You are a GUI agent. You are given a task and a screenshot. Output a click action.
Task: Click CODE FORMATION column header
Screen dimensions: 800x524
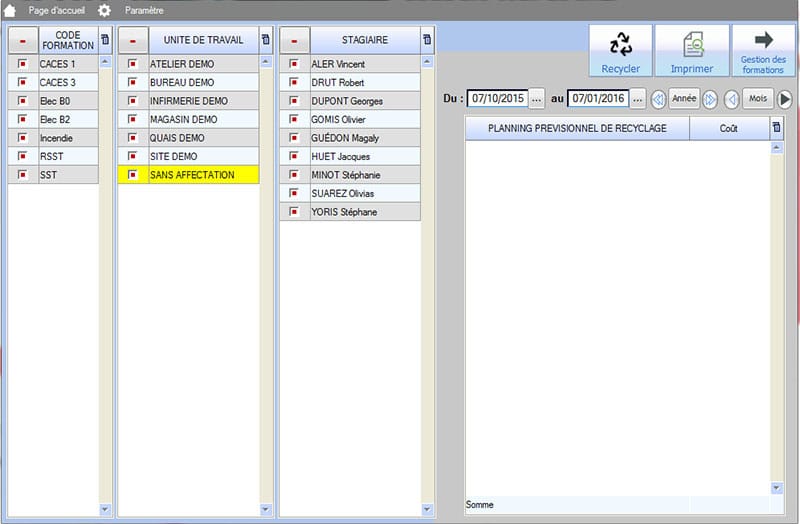pos(68,40)
